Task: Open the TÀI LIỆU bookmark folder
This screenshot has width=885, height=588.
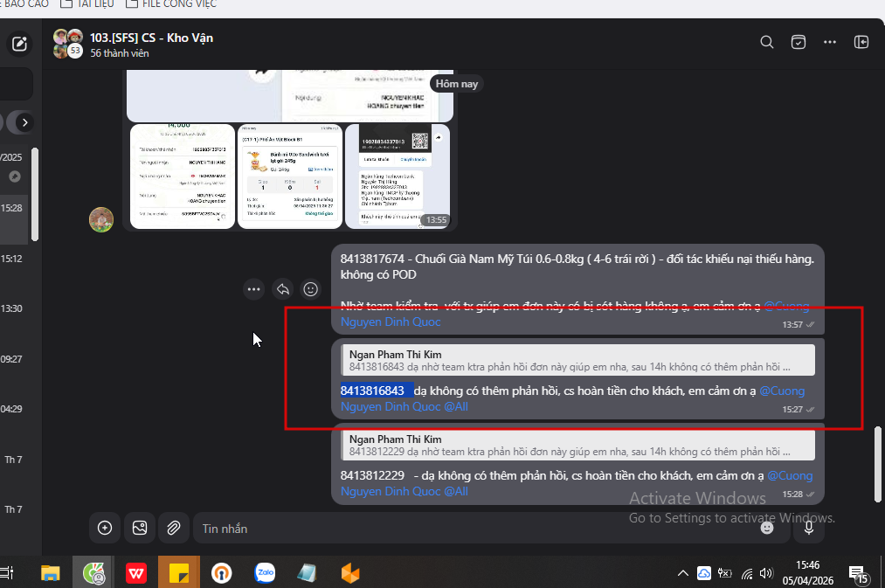Action: coord(86,4)
